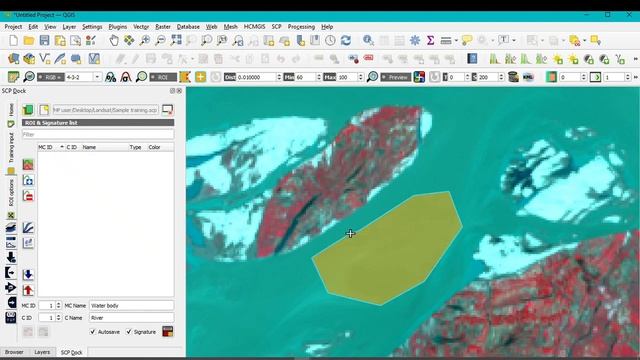Zoom to the temporary ROI

click(141, 77)
